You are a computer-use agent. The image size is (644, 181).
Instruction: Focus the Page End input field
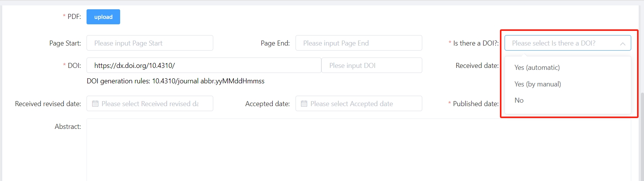click(359, 43)
